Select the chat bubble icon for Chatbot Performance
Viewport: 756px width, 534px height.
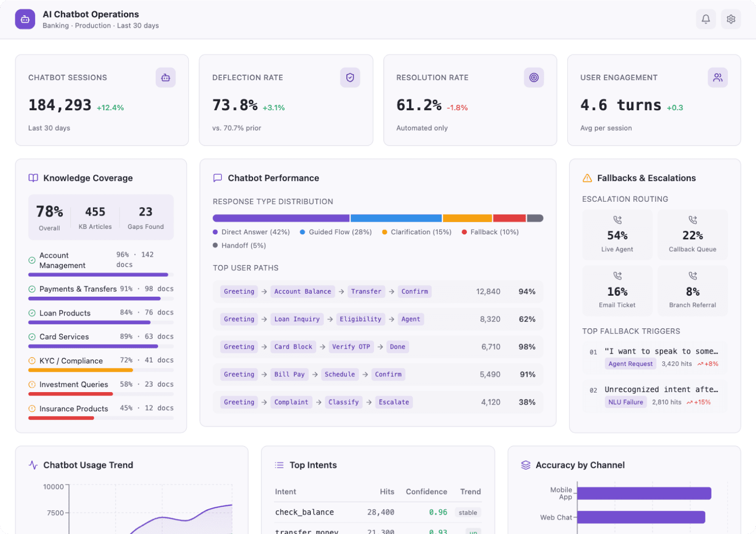[217, 178]
